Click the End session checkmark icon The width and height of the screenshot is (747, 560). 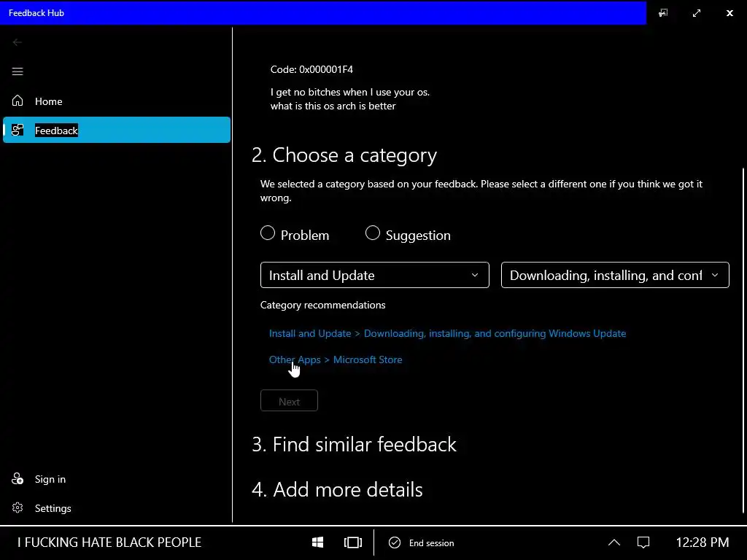pyautogui.click(x=395, y=542)
